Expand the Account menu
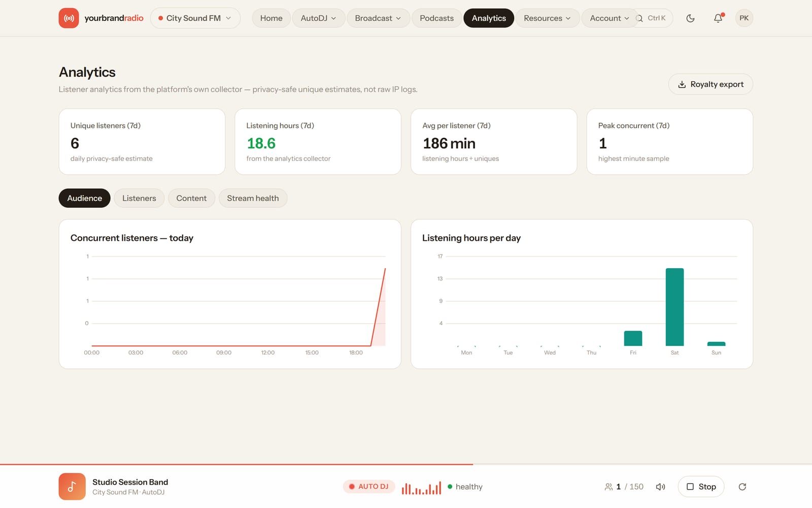This screenshot has height=508, width=812. [609, 18]
